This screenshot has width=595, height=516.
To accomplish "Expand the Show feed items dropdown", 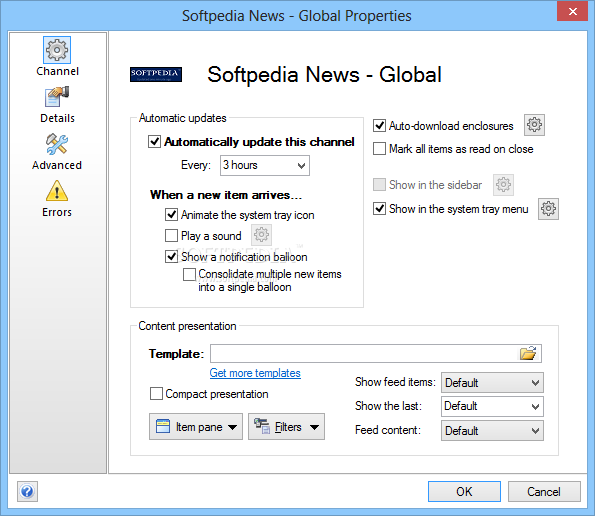I will (492, 382).
